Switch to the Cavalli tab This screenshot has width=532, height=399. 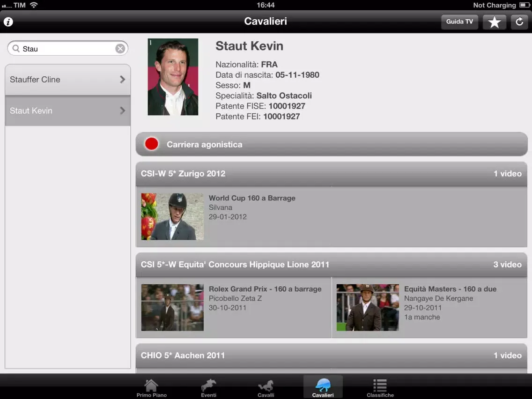point(266,388)
